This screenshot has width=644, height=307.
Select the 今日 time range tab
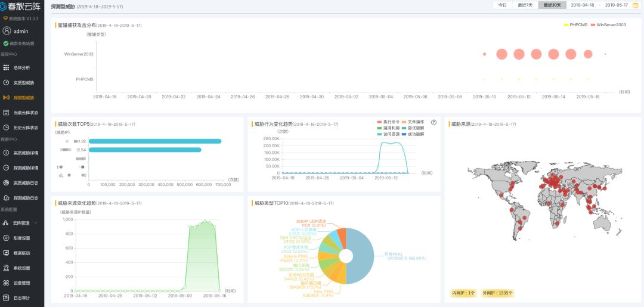(x=502, y=5)
